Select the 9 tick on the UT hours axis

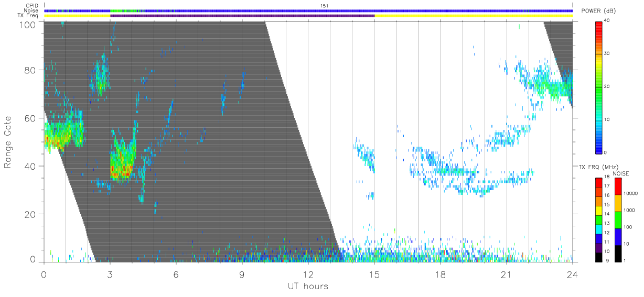pyautogui.click(x=242, y=274)
